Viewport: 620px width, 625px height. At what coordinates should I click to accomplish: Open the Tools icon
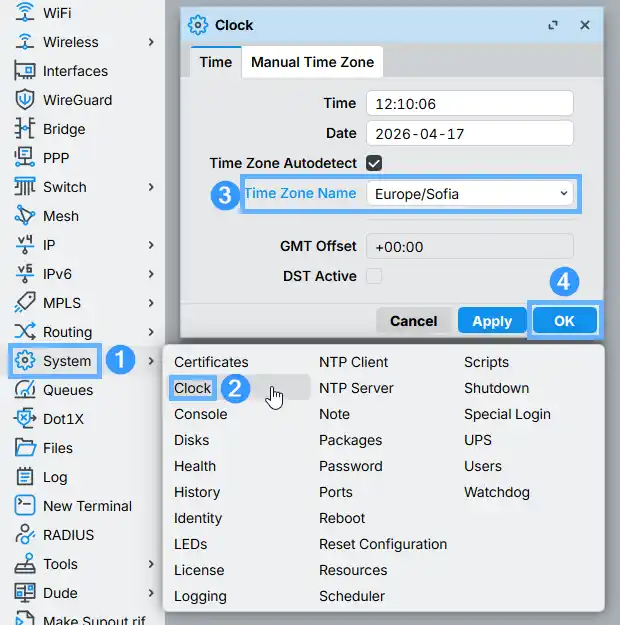coord(25,564)
